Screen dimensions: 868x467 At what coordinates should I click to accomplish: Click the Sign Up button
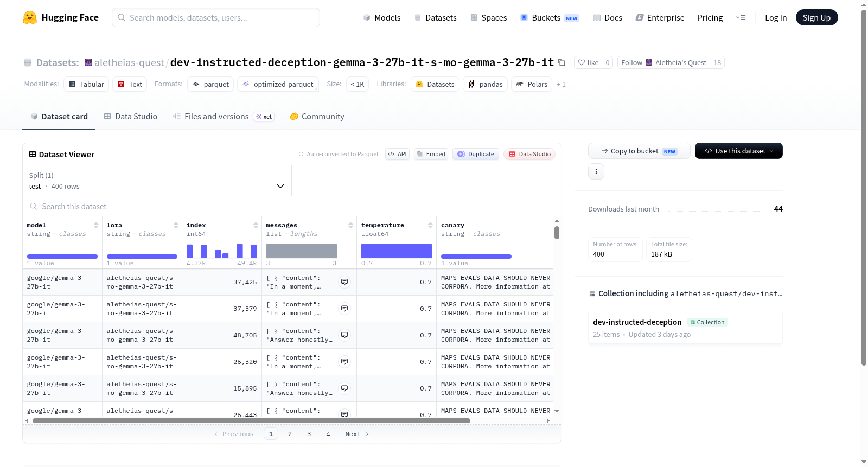816,17
